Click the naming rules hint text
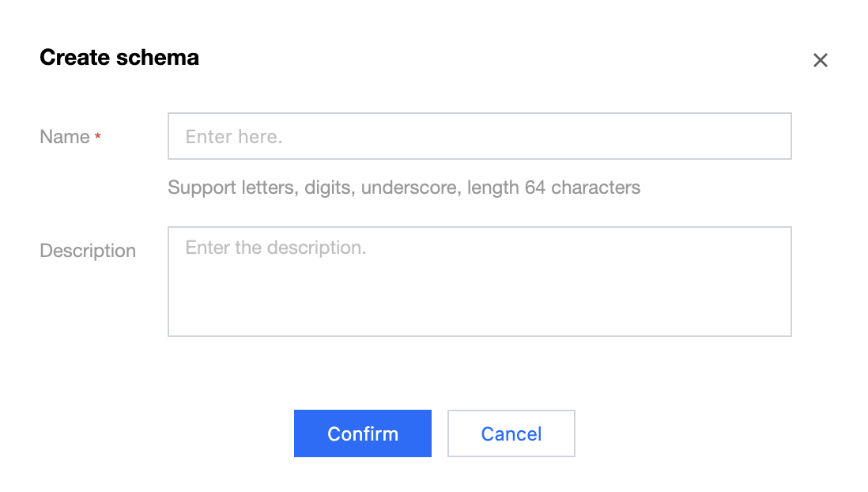The image size is (868, 492). 404,188
